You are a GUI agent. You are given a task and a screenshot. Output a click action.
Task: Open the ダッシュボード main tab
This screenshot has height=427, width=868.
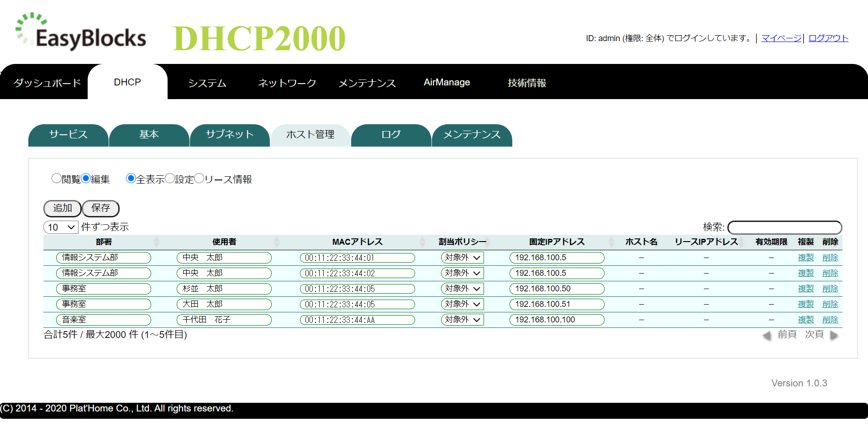pos(47,83)
